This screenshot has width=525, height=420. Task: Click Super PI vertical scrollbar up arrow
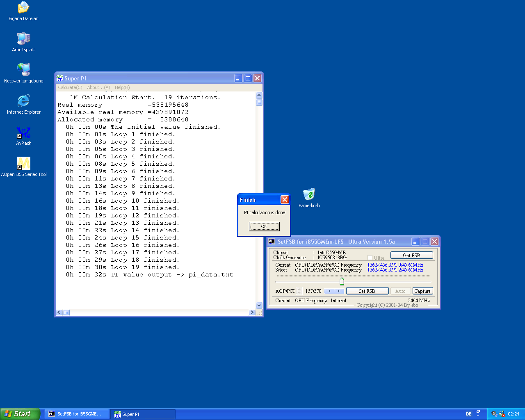coord(259,95)
